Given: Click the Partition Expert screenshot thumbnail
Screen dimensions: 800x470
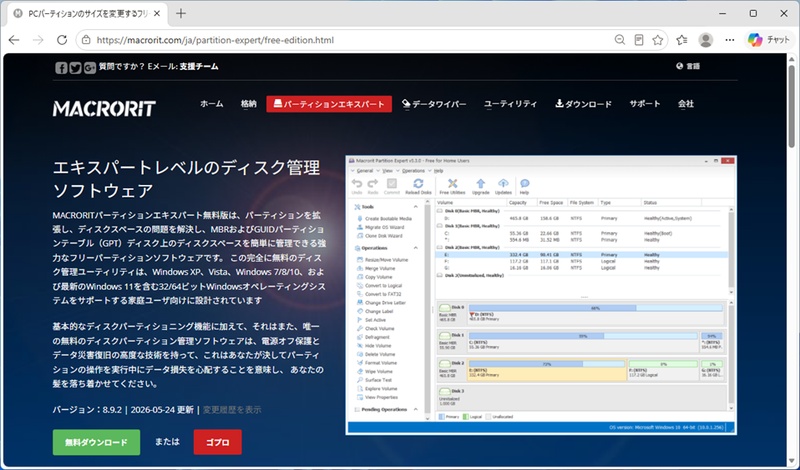Looking at the screenshot, I should pyautogui.click(x=541, y=295).
